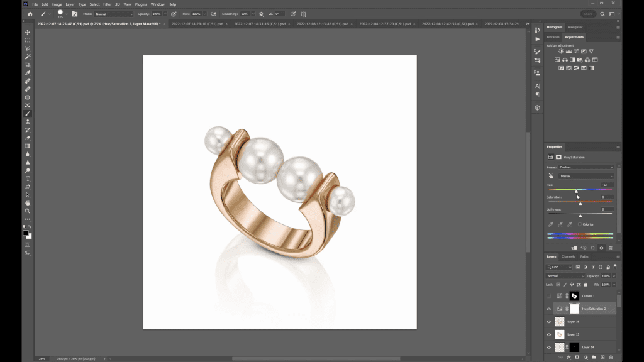The width and height of the screenshot is (644, 362).
Task: Add Brightness/Contrast adjustment sun icon
Action: coord(561,52)
